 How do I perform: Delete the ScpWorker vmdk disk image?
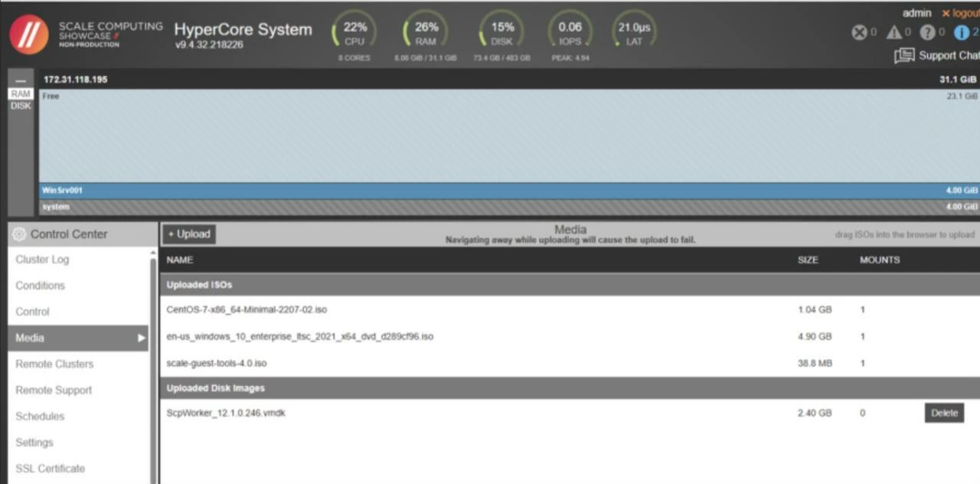point(944,413)
